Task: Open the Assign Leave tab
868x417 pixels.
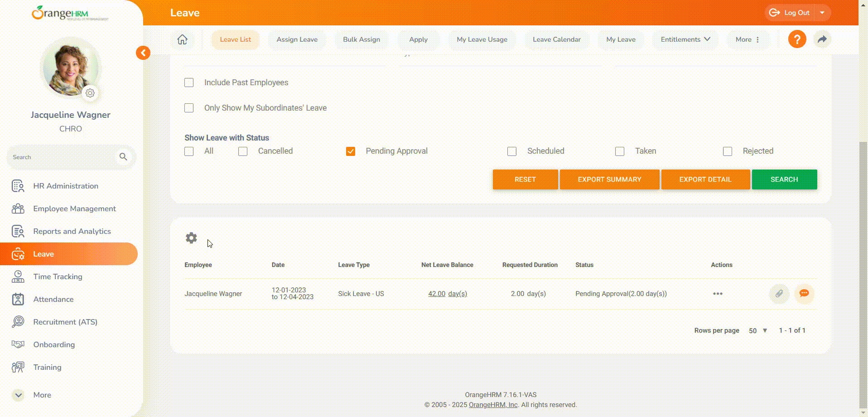Action: (x=297, y=39)
